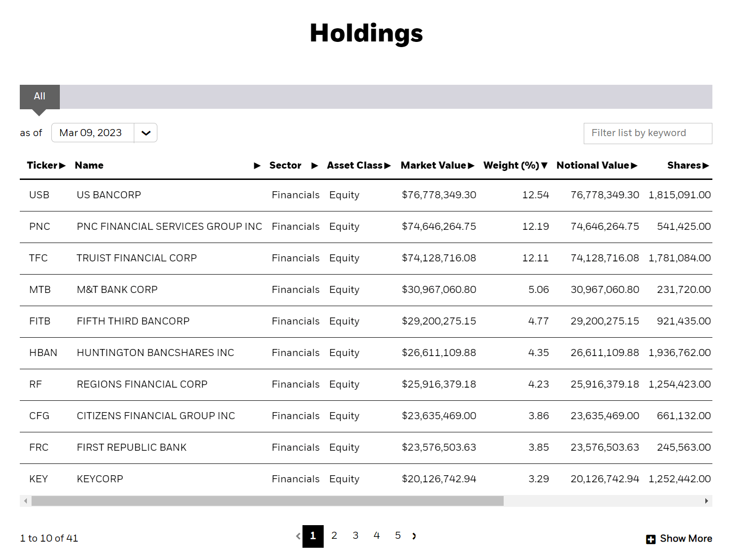Go to page 4 of holdings
The image size is (735, 560).
click(x=376, y=536)
